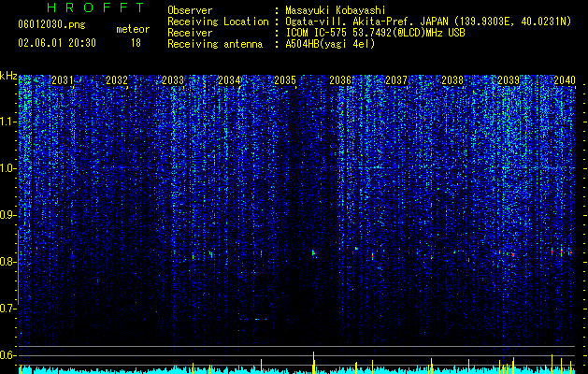Viewport: 588px width, 374px height.
Task: Select the ICOM IC-575 receiver text
Action: click(x=375, y=33)
